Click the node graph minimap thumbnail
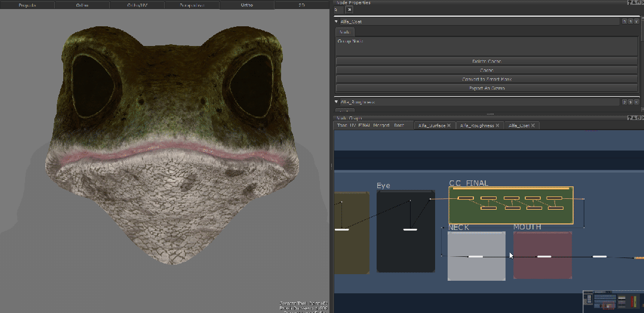 tap(612, 300)
